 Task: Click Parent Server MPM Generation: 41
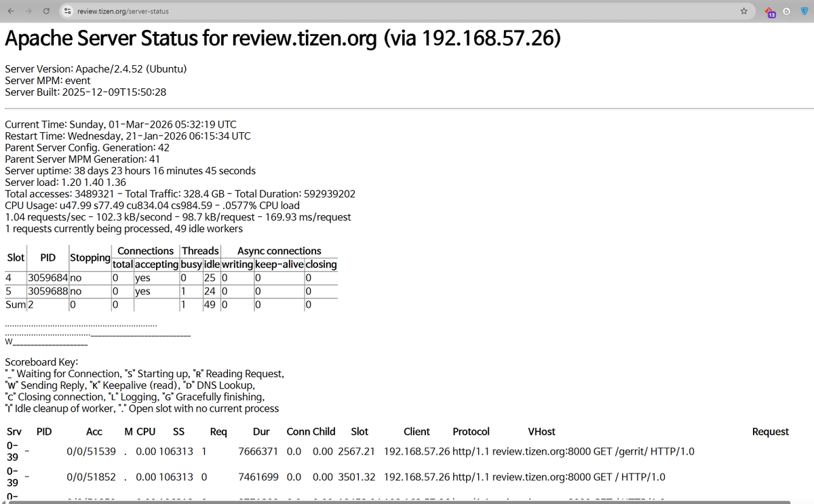(x=82, y=159)
